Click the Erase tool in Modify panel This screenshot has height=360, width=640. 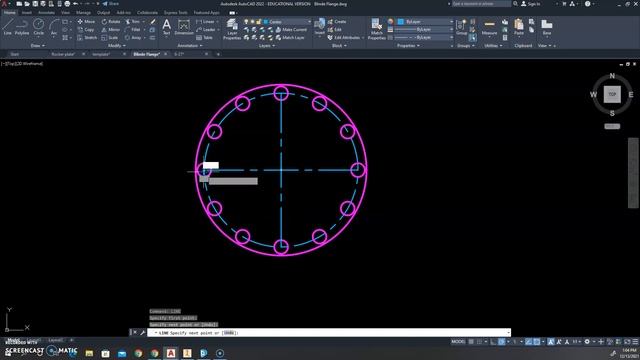153,21
